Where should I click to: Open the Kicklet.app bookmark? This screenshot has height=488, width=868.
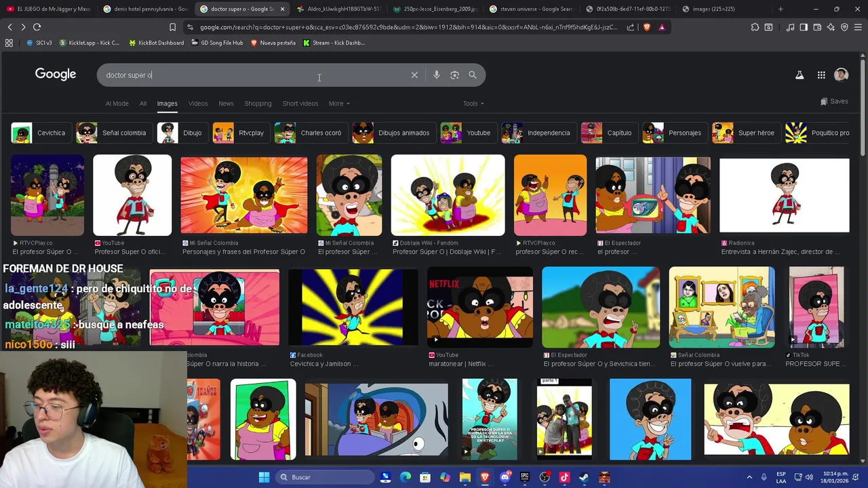[x=90, y=43]
